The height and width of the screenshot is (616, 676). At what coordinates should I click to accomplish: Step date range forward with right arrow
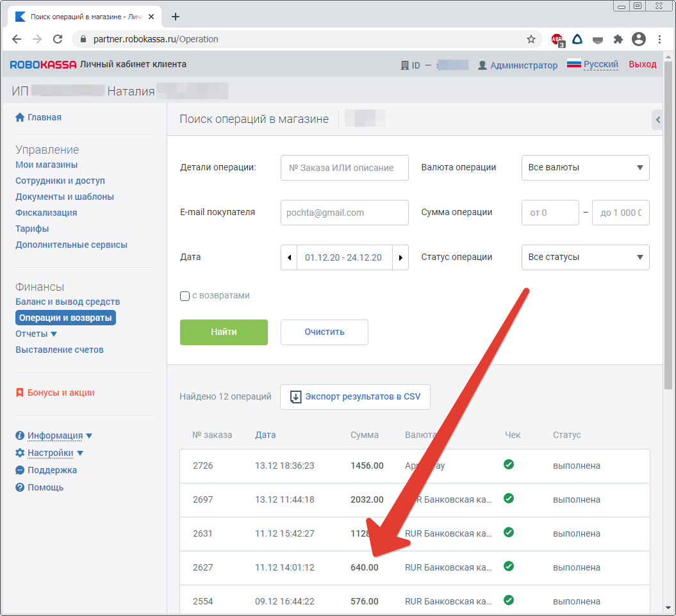[400, 257]
